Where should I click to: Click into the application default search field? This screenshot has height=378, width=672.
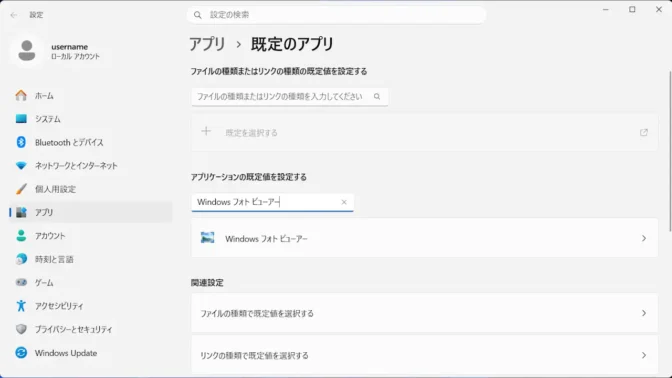(272, 202)
